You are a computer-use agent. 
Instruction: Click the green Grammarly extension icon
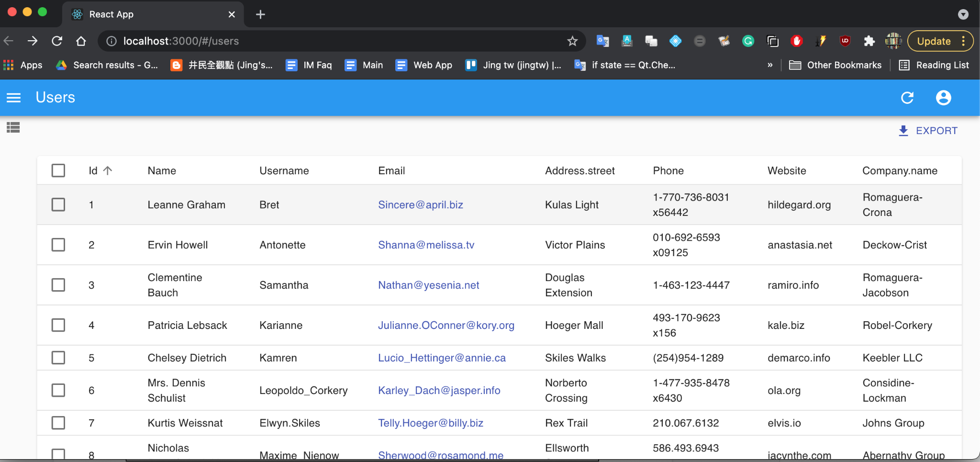point(748,41)
